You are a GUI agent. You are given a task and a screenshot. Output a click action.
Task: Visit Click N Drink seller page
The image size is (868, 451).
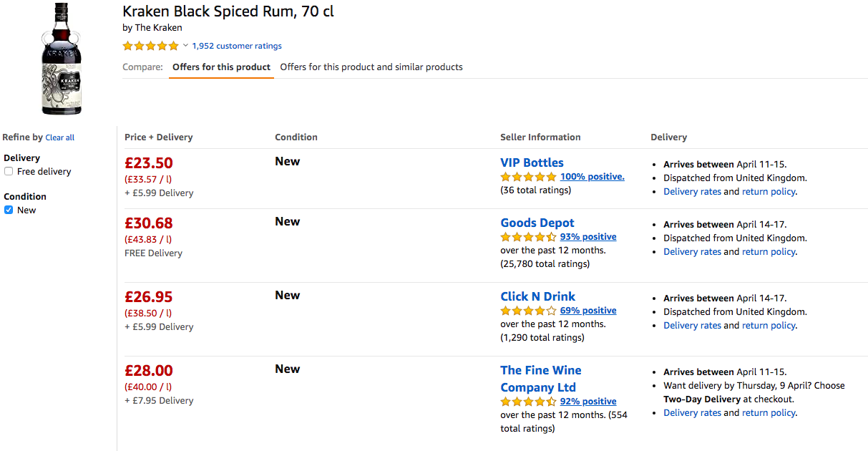pos(537,296)
